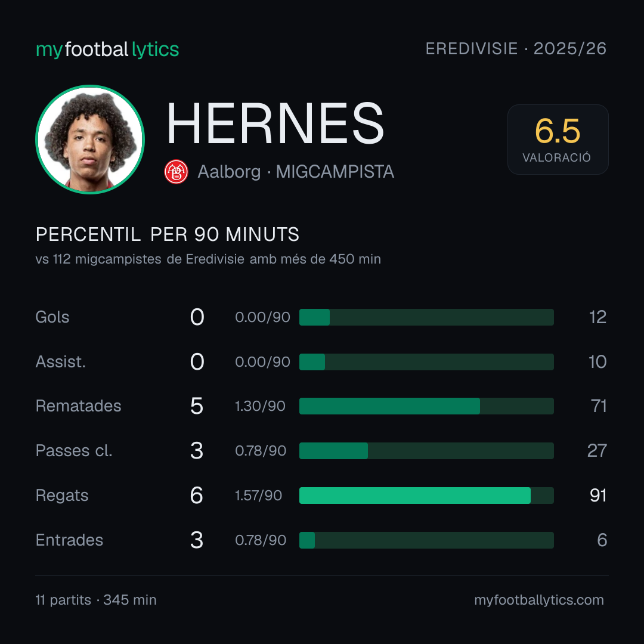The height and width of the screenshot is (644, 644).
Task: Select the HERNES player name heading
Action: tap(275, 123)
